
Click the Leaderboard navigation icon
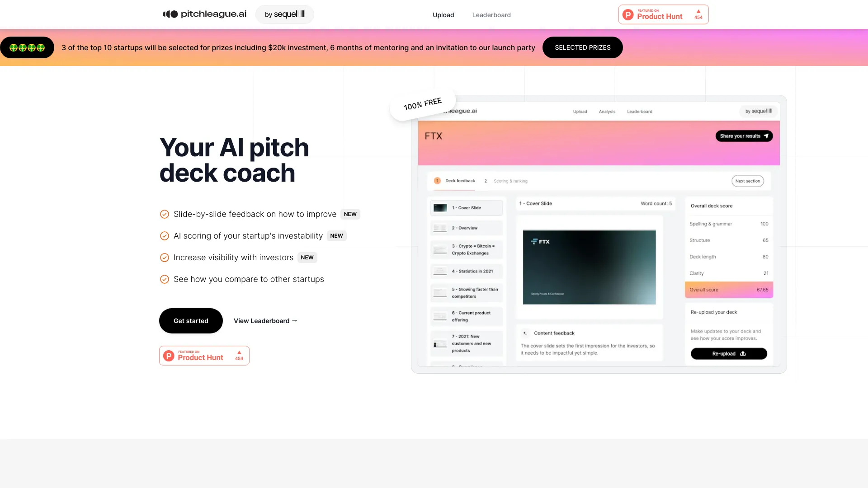tap(491, 14)
